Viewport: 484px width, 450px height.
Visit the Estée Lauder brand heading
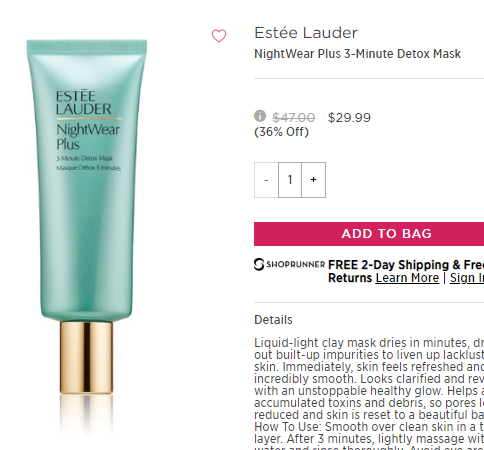(x=306, y=33)
